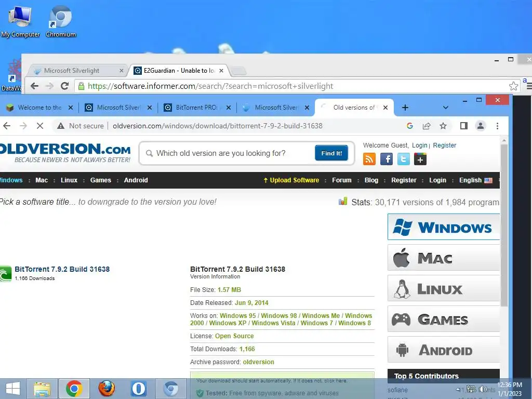
Task: Click the Windows 95 compatibility link
Action: 237,315
